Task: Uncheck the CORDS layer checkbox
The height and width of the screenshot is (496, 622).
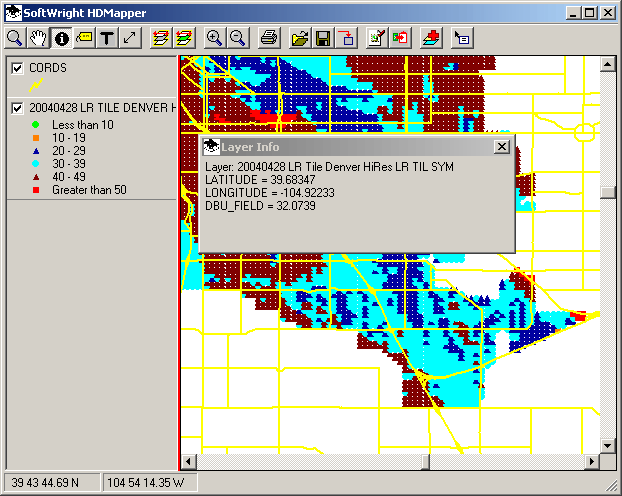Action: [x=17, y=68]
